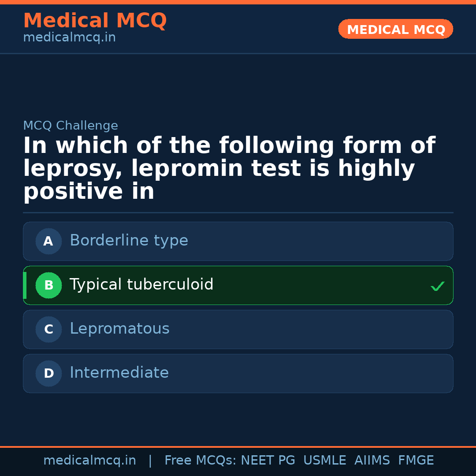
Task: Click the green left accent bar beside option B
Action: (25, 285)
